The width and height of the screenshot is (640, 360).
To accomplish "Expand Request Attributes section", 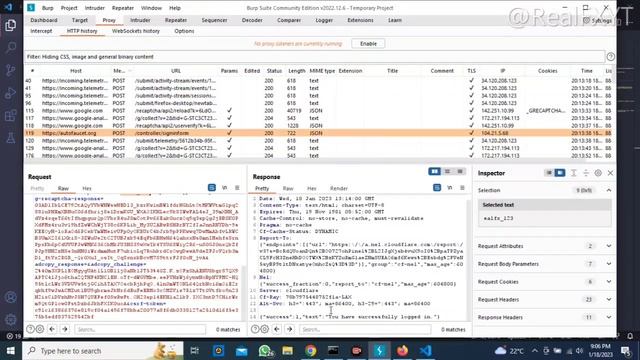I will coord(609,246).
